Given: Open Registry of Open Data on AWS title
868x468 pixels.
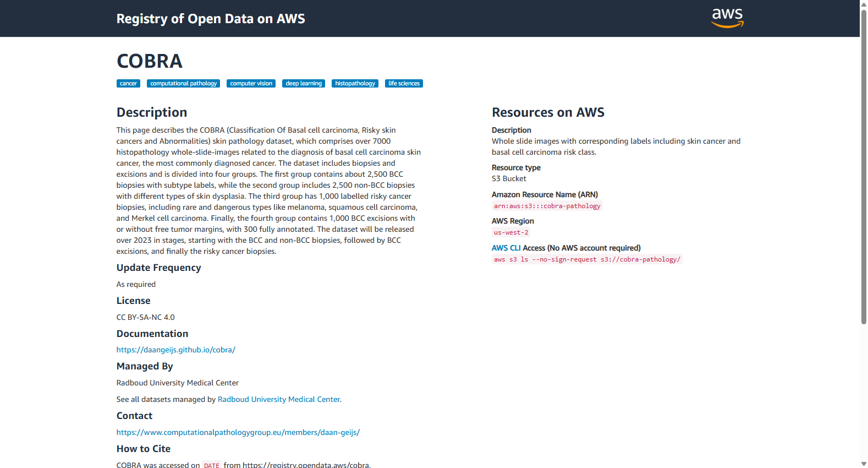Looking at the screenshot, I should pyautogui.click(x=211, y=19).
